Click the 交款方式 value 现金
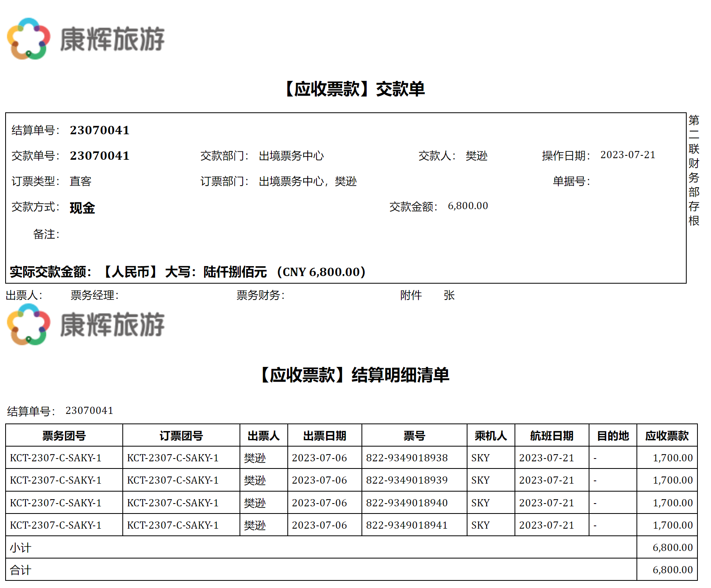Image resolution: width=711 pixels, height=588 pixels. (82, 208)
